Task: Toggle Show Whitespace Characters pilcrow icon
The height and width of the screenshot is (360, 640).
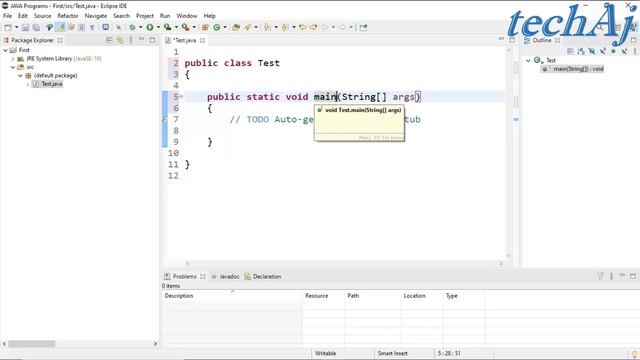Action: pos(92,27)
